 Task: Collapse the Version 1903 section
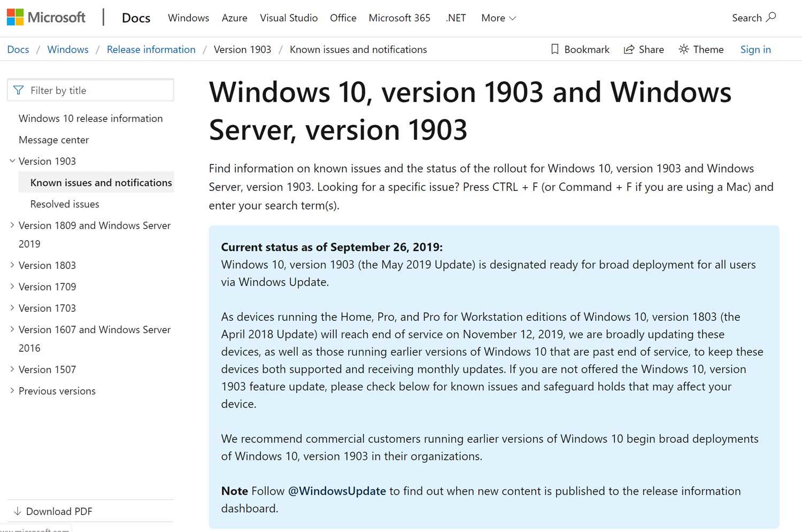pyautogui.click(x=12, y=161)
